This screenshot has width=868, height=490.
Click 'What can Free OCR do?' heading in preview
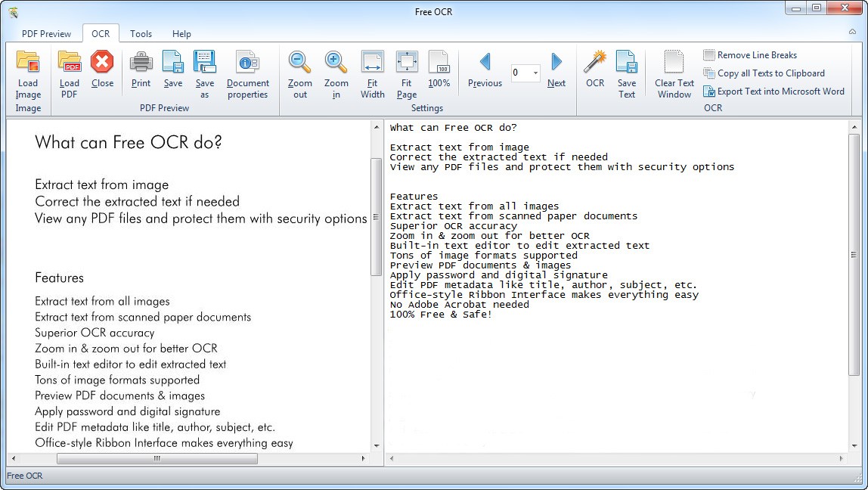click(129, 142)
